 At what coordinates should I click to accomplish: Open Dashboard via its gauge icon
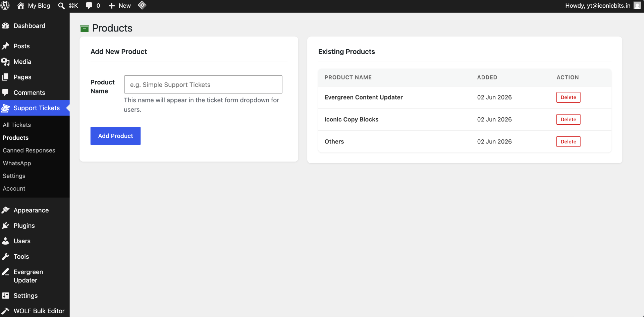(x=6, y=26)
